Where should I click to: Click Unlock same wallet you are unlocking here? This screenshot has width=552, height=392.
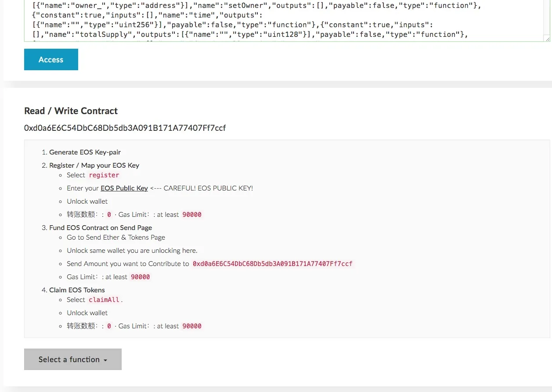point(132,251)
